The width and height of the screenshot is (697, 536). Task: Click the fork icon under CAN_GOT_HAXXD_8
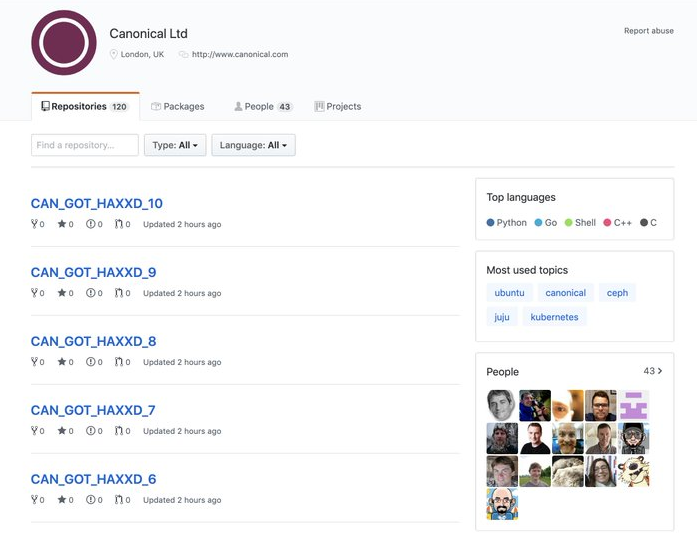[34, 361]
